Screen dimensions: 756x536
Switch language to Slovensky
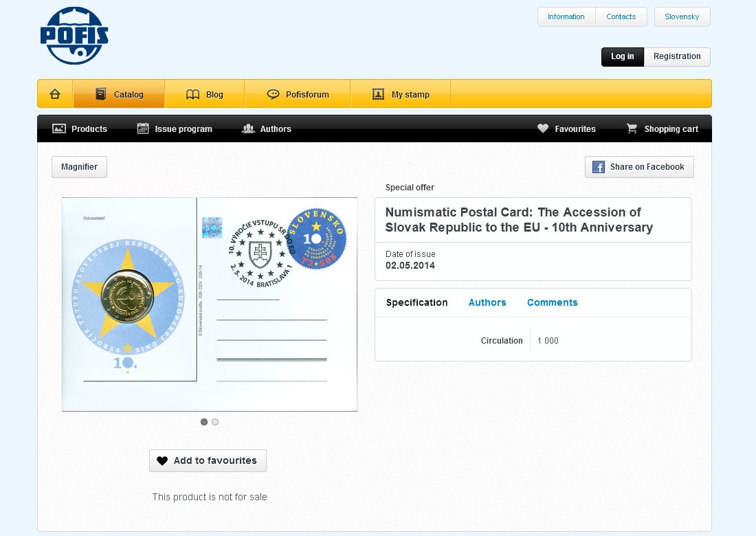(682, 17)
